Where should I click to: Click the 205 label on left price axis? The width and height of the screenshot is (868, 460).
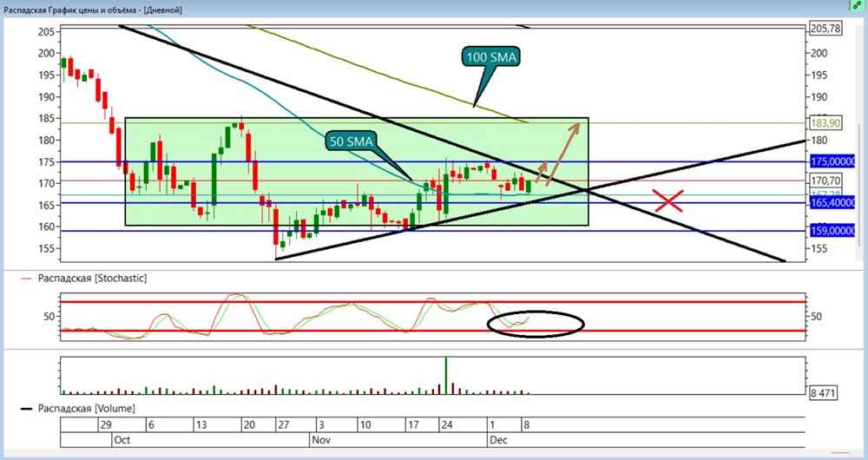point(46,31)
